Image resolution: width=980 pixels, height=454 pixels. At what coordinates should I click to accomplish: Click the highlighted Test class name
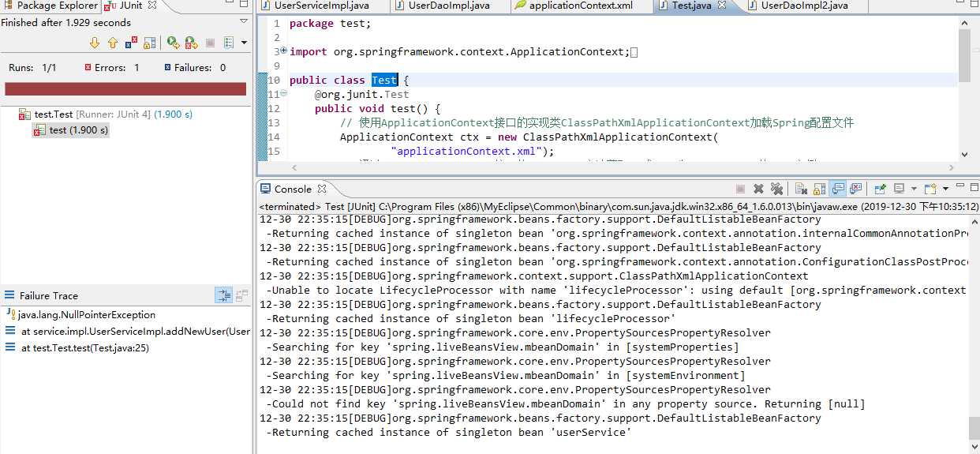(x=384, y=81)
